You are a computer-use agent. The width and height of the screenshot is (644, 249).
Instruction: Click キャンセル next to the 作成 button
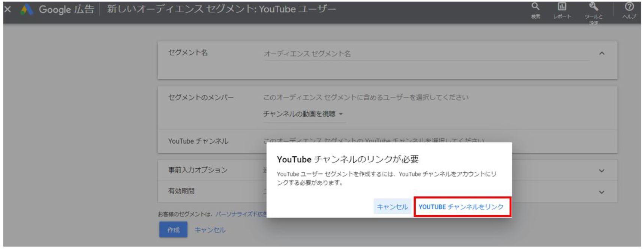[210, 230]
